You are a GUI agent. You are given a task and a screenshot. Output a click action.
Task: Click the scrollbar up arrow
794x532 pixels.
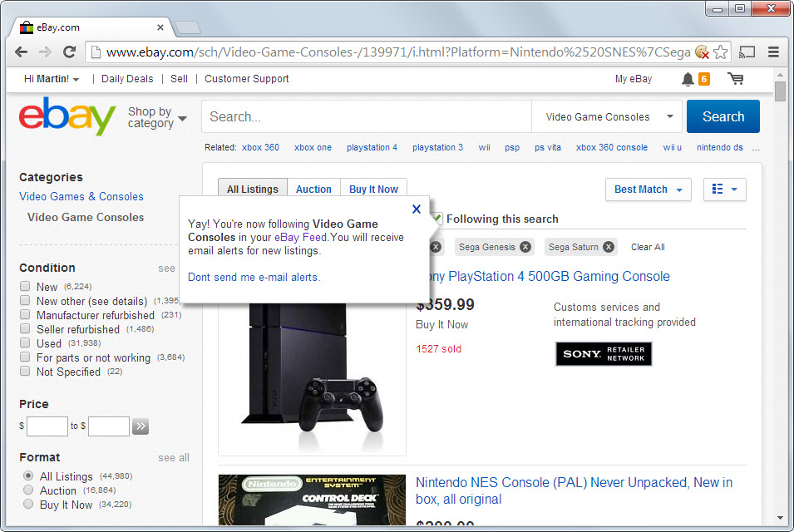(x=780, y=75)
